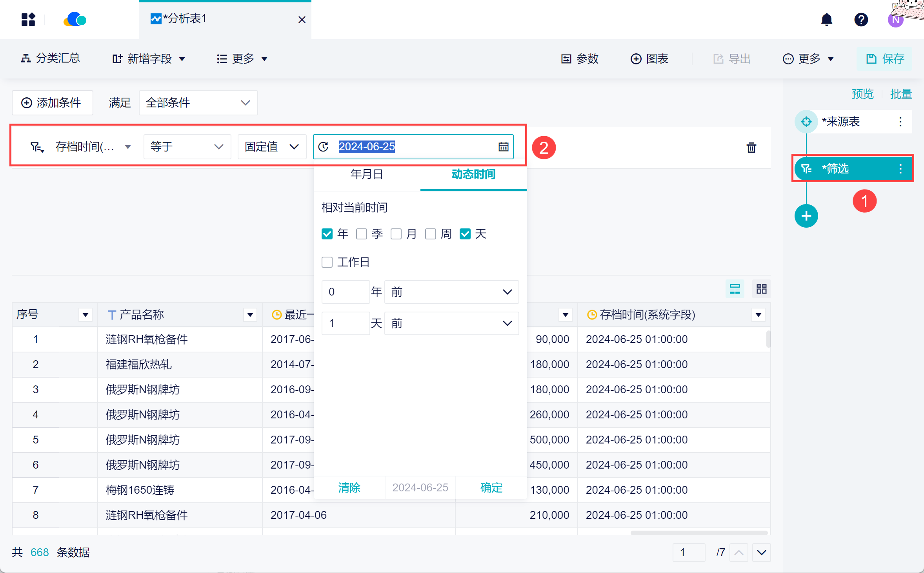Open the three-dot menu on 来源表 node

click(900, 122)
